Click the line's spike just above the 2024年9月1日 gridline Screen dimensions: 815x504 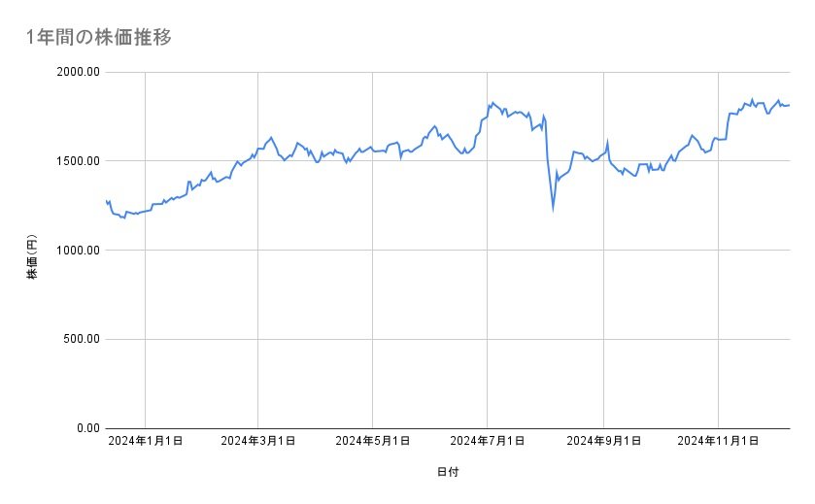[607, 142]
